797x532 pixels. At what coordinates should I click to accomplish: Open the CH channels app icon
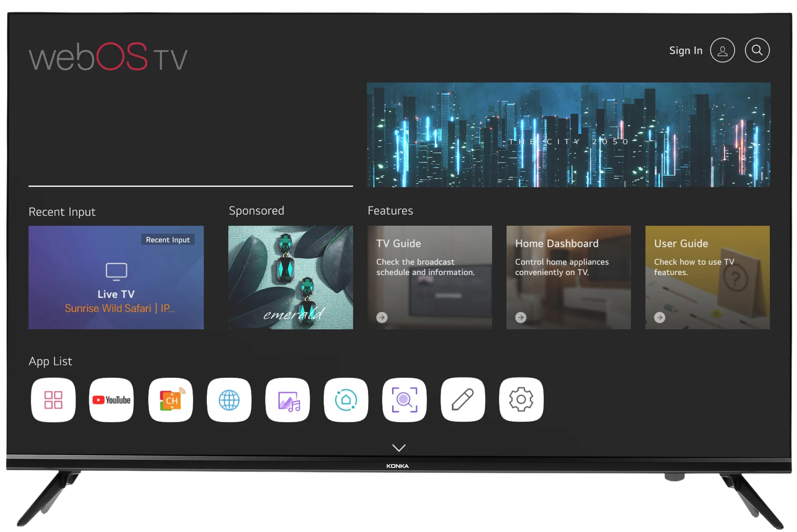(x=171, y=400)
